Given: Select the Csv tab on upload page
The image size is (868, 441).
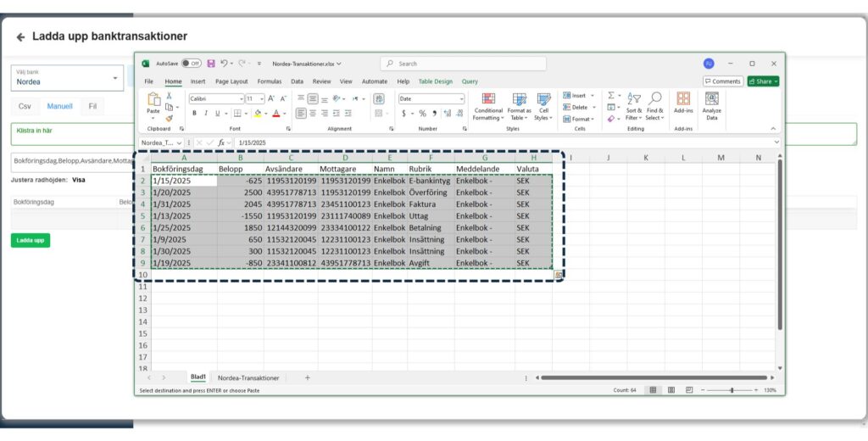Looking at the screenshot, I should 25,106.
